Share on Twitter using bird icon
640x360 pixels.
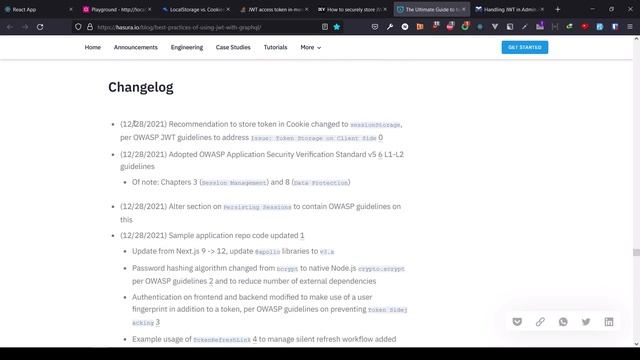[586, 322]
